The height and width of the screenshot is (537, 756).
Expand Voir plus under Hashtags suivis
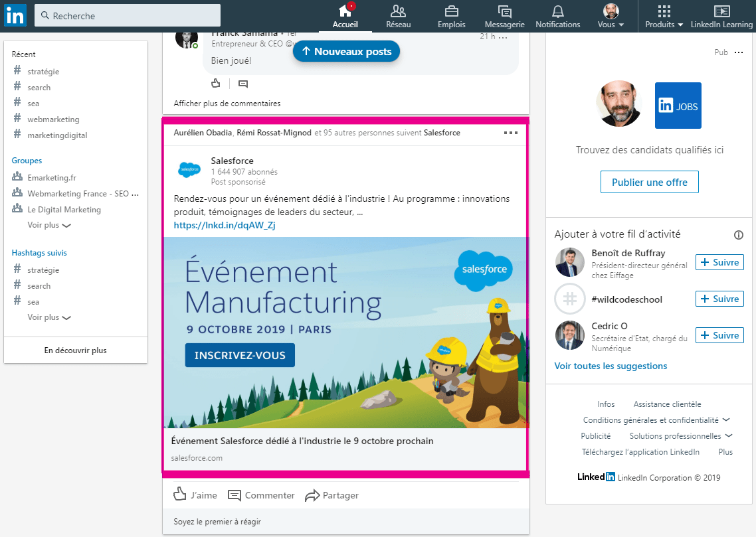click(x=49, y=317)
